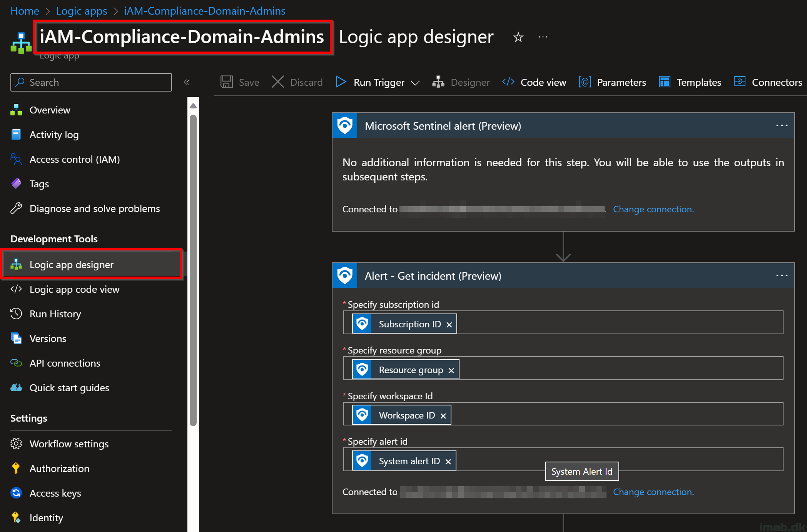Collapse the Microsoft Sentinel alert card header

tap(563, 125)
